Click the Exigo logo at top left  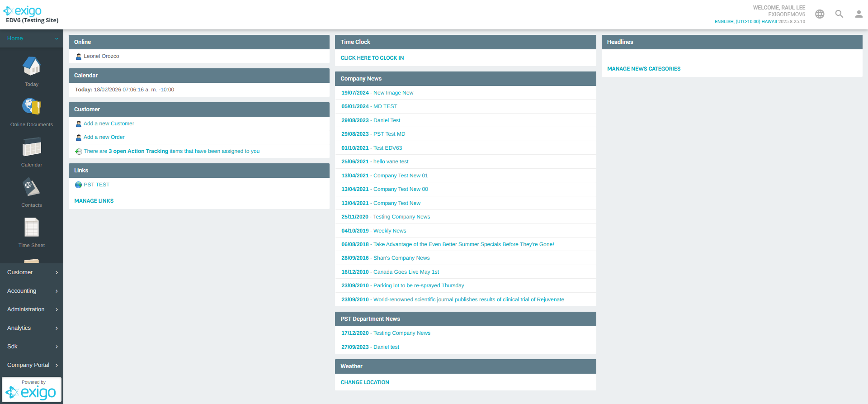coord(23,11)
